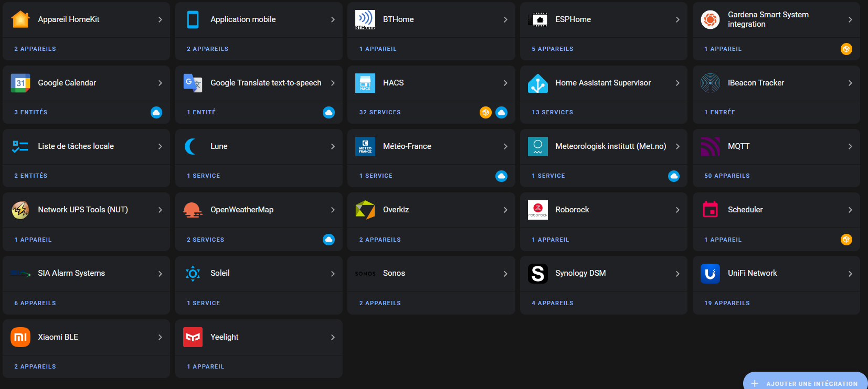Click the chevron on the Yeelight card

click(x=333, y=337)
